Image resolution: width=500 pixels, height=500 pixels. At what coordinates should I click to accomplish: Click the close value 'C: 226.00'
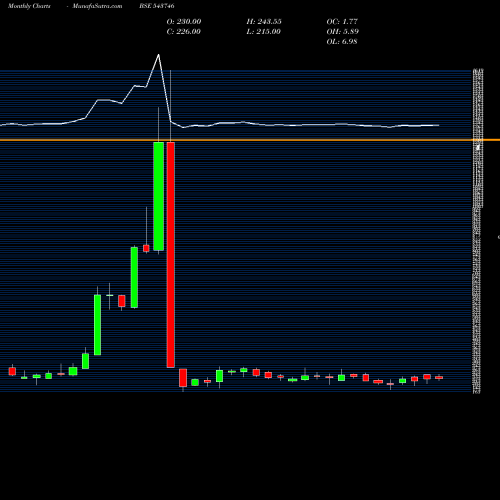[x=184, y=31]
